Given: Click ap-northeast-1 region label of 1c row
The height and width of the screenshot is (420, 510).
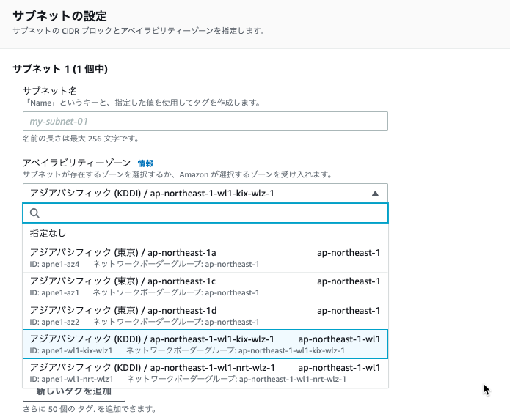Looking at the screenshot, I should click(349, 281).
